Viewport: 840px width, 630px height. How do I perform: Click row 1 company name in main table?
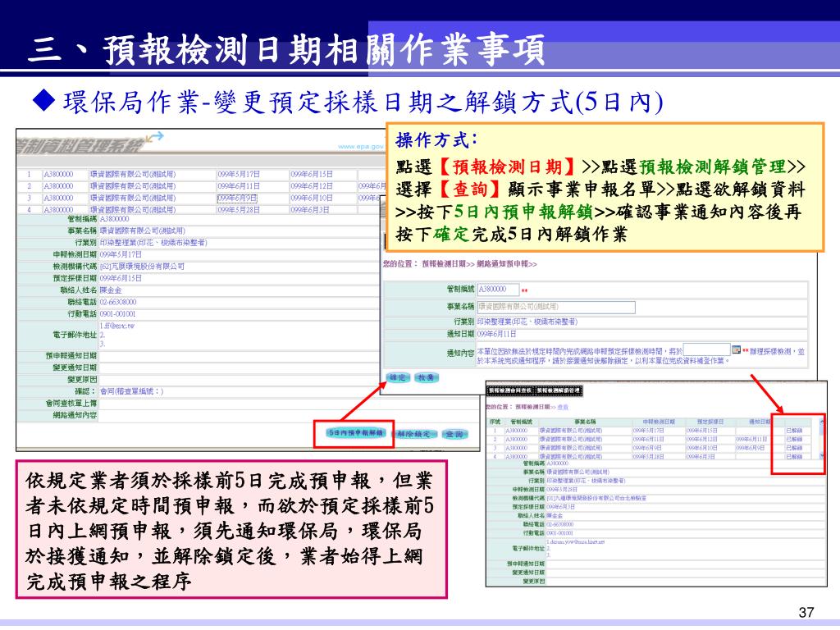(x=133, y=174)
